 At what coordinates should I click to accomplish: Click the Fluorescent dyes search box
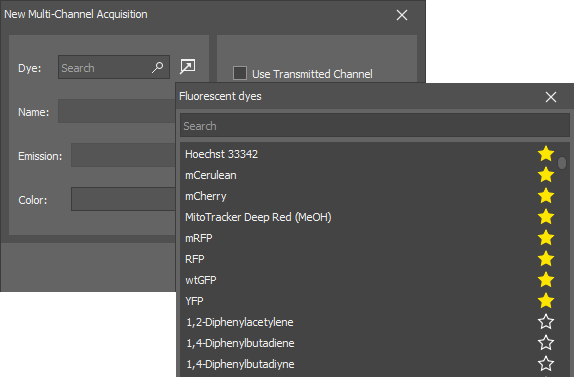[x=375, y=125]
